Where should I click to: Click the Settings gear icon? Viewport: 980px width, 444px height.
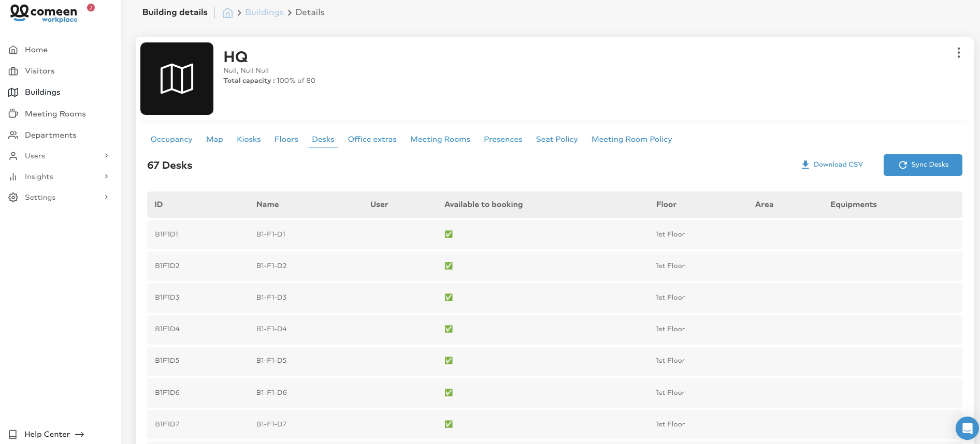13,197
